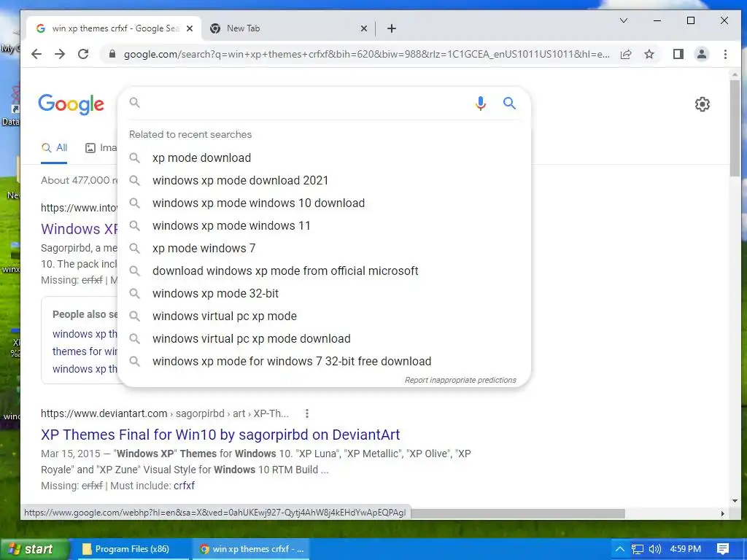
Task: Click the horizontal scrollbar right arrow
Action: [723, 514]
